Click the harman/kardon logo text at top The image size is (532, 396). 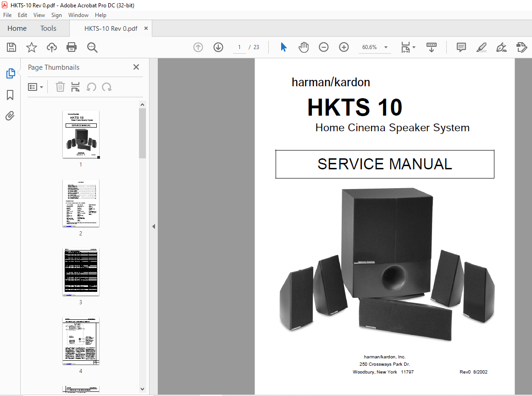coord(331,82)
